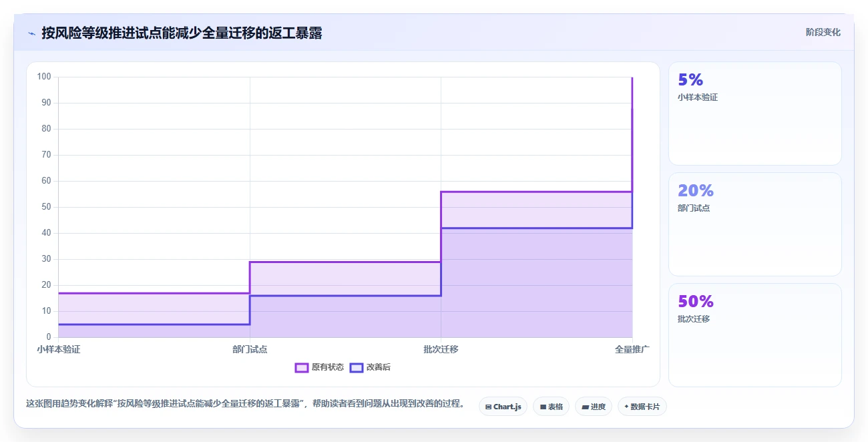Click the 表格 tag
The height and width of the screenshot is (442, 868).
click(551, 407)
